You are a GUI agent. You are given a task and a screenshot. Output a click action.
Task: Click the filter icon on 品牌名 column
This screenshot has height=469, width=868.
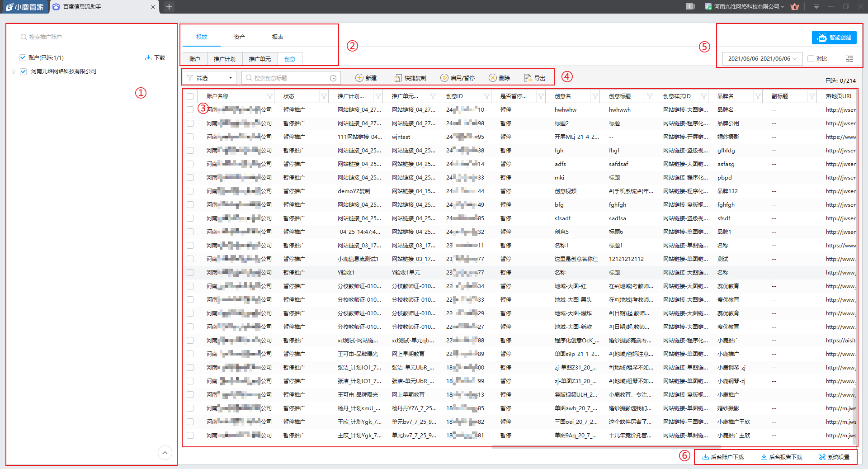coord(758,96)
